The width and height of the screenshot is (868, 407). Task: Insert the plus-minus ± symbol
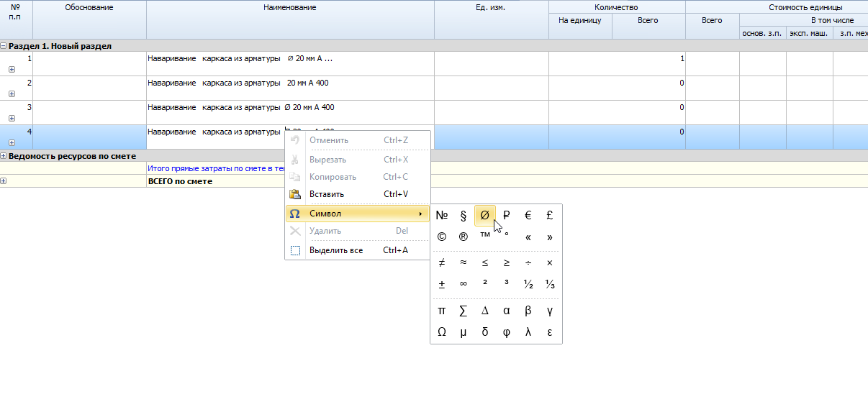pos(442,285)
